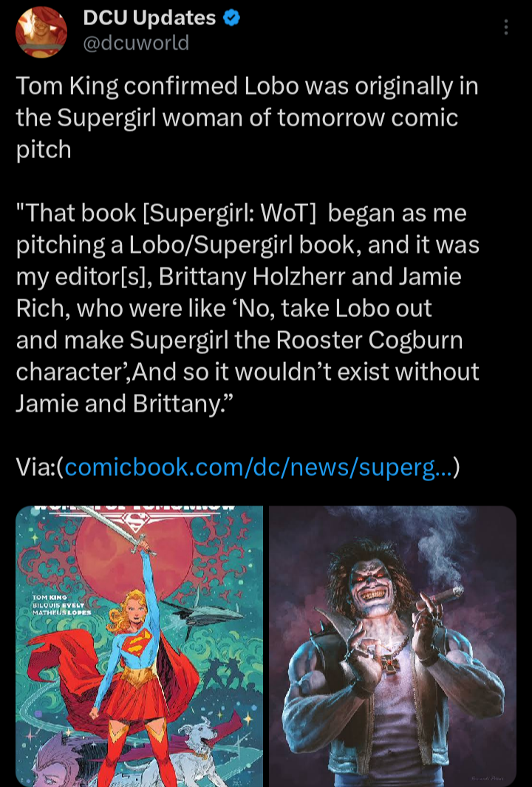Visit the @dcuworld handle
The image size is (532, 787).
tap(135, 43)
